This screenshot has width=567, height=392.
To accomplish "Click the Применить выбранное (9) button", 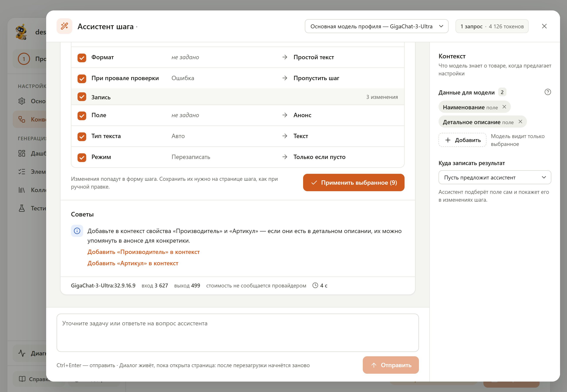I will pyautogui.click(x=354, y=182).
